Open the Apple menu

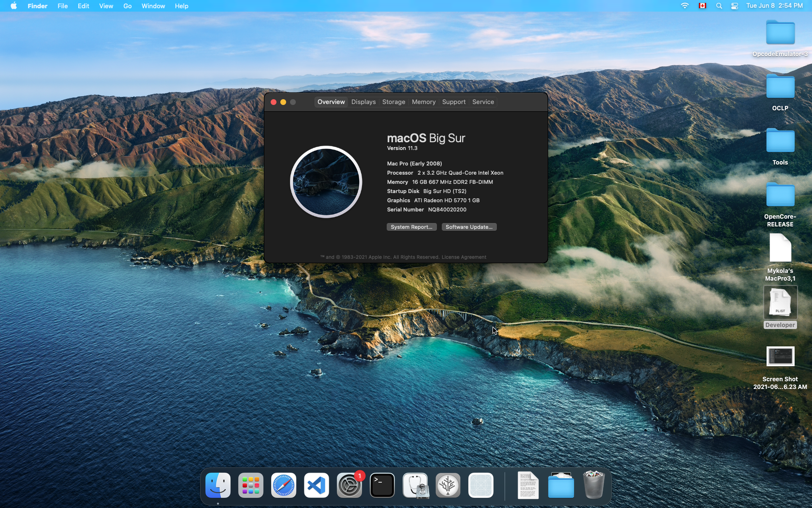[14, 6]
